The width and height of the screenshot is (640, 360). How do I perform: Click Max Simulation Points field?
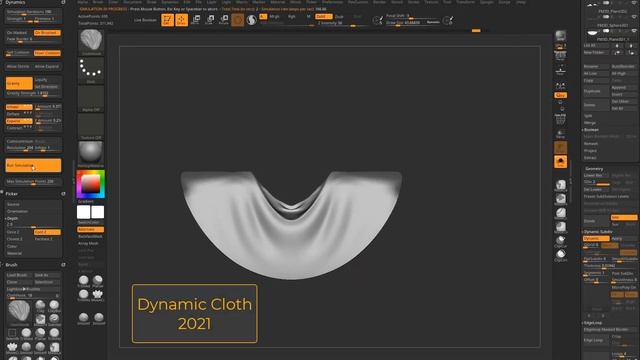tap(33, 181)
